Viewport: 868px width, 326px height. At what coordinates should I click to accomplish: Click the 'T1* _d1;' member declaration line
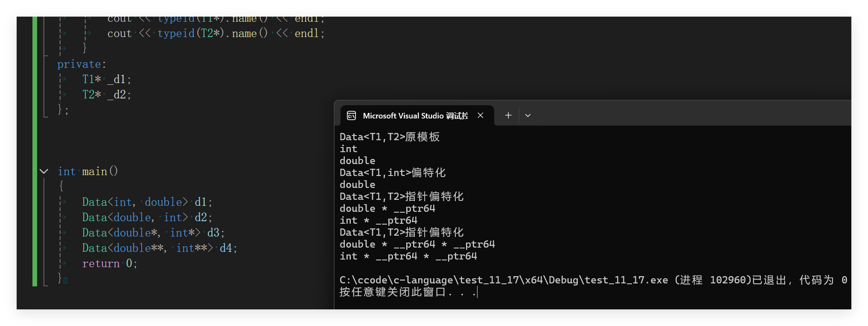[107, 79]
